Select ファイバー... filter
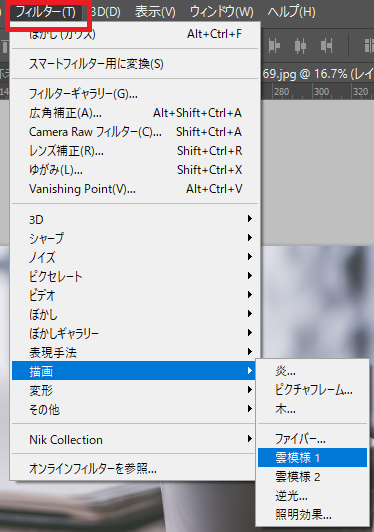The width and height of the screenshot is (374, 532). coord(312,439)
